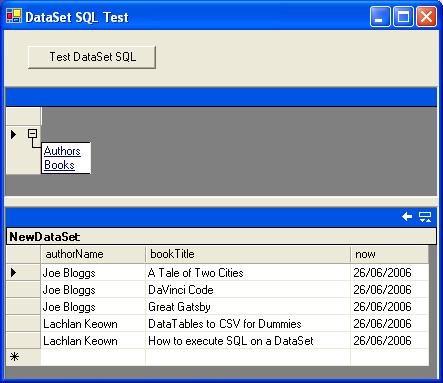The height and width of the screenshot is (383, 443).
Task: Minimize the DataSet SQL Test window
Action: [380, 16]
